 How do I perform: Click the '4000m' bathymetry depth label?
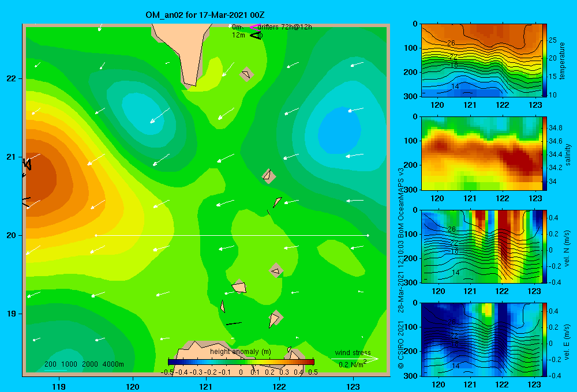pos(113,364)
